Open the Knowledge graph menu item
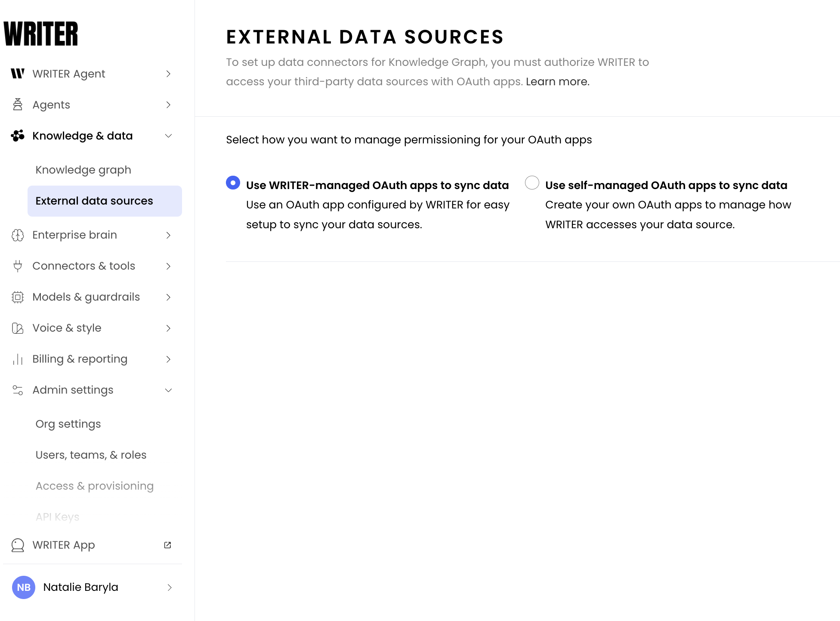 [x=83, y=170]
